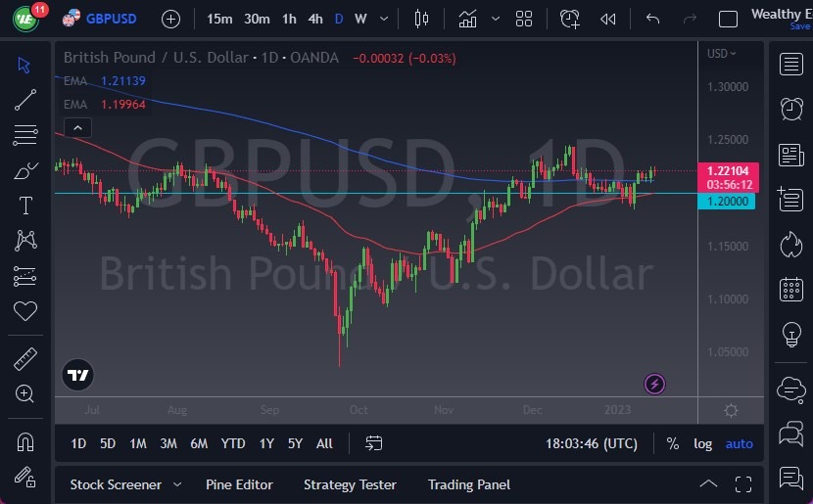This screenshot has height=504, width=813.
Task: Open the Pine Editor tab
Action: point(239,484)
